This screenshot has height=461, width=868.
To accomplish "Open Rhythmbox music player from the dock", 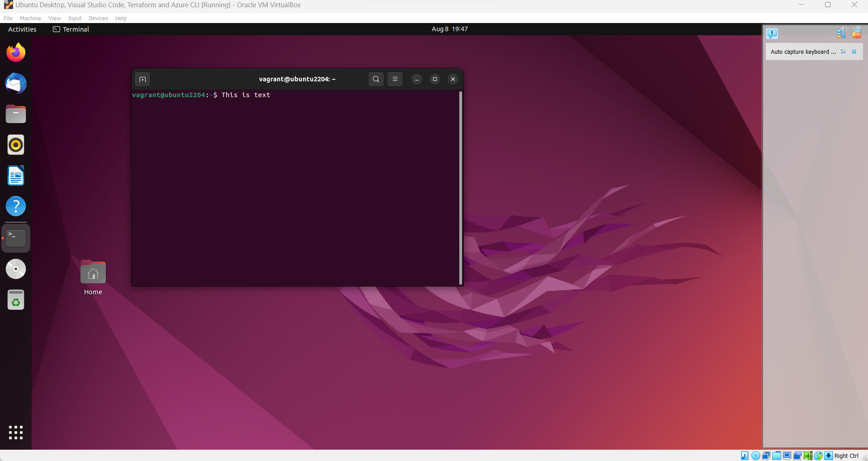I will pyautogui.click(x=16, y=145).
